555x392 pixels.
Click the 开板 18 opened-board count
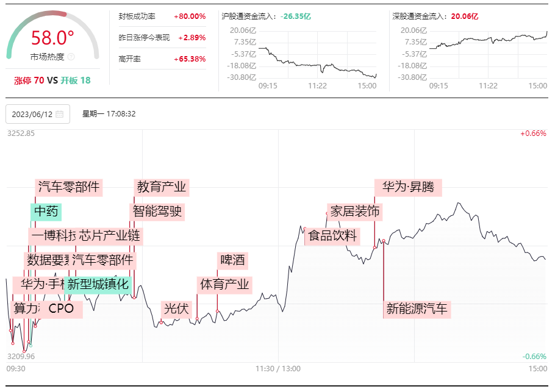click(76, 80)
